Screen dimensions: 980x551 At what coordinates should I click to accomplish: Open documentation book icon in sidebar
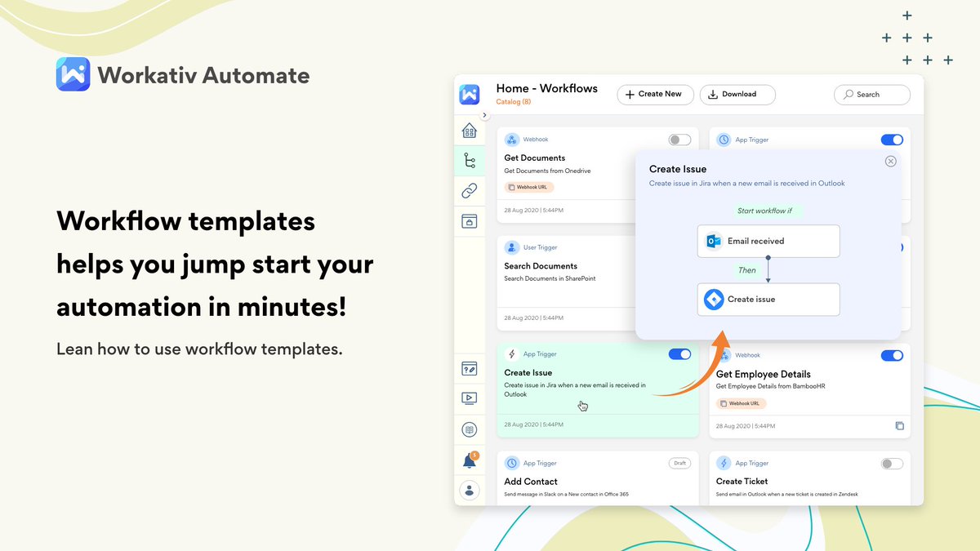coord(470,429)
